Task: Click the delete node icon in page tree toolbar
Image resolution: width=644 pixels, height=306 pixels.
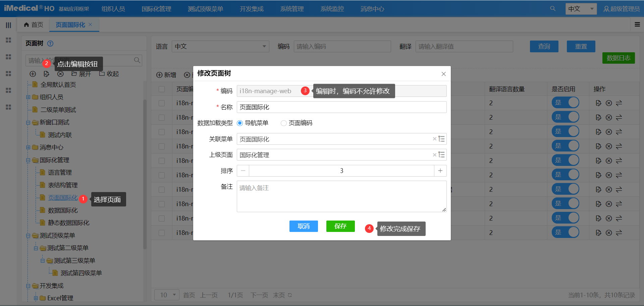Action: pyautogui.click(x=60, y=74)
